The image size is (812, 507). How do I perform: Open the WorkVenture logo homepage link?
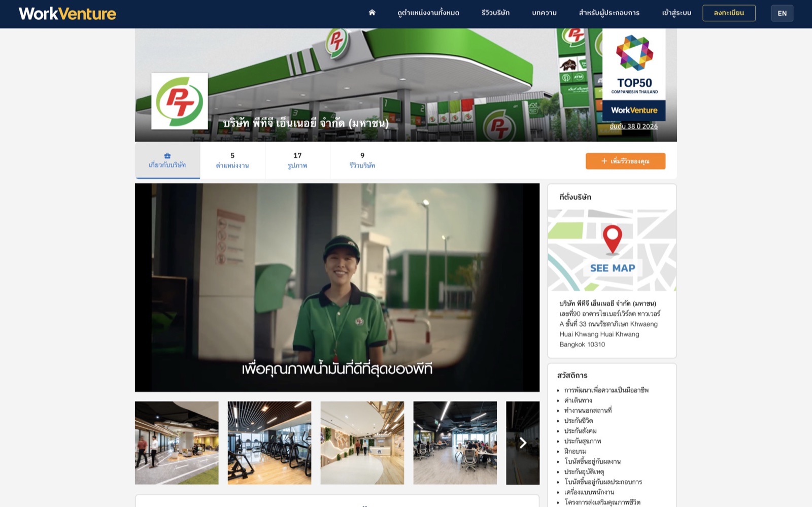click(67, 14)
